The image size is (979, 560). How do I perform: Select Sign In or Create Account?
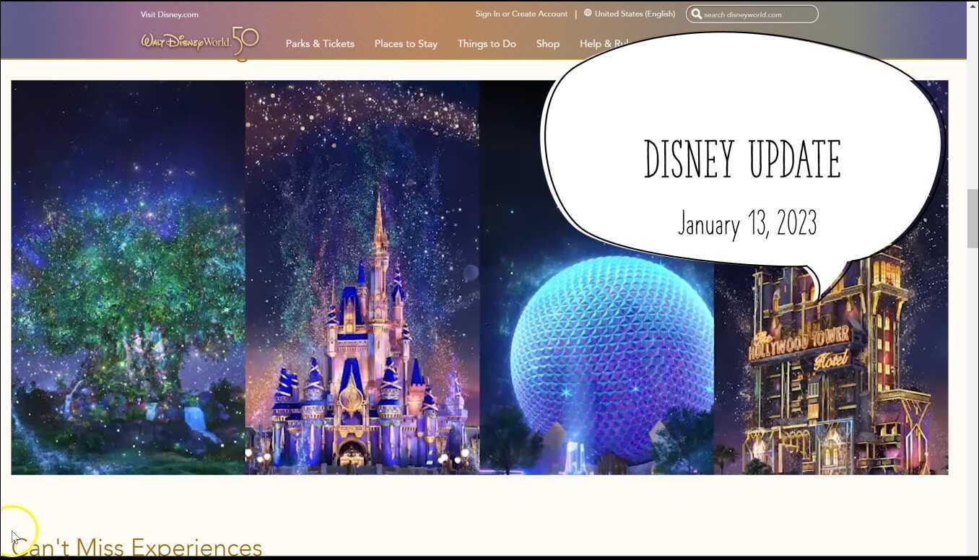tap(521, 13)
